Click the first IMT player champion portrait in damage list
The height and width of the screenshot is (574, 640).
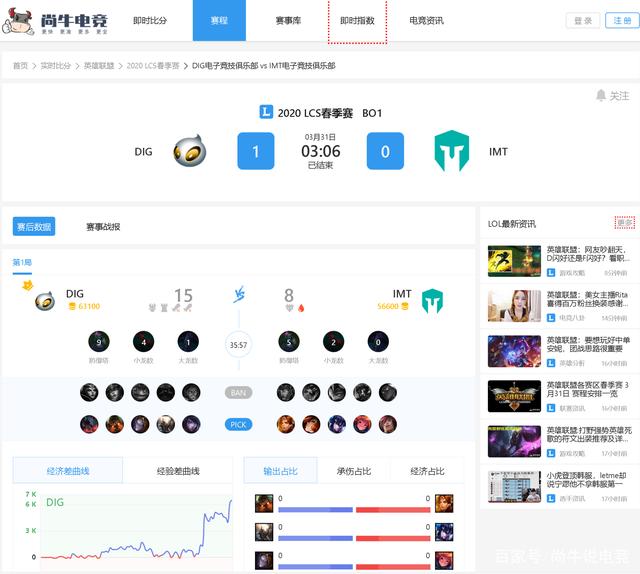click(444, 503)
